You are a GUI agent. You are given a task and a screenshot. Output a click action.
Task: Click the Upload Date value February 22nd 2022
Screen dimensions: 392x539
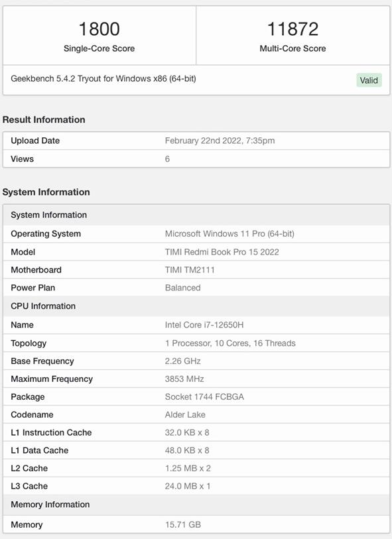[220, 141]
